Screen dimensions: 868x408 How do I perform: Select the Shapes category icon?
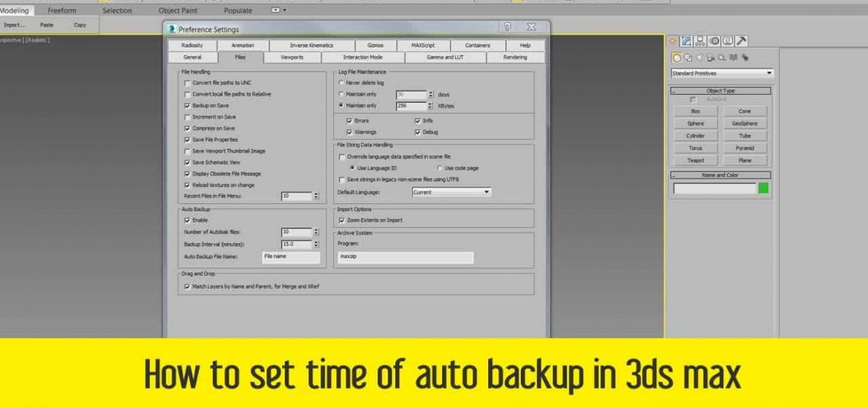point(688,57)
